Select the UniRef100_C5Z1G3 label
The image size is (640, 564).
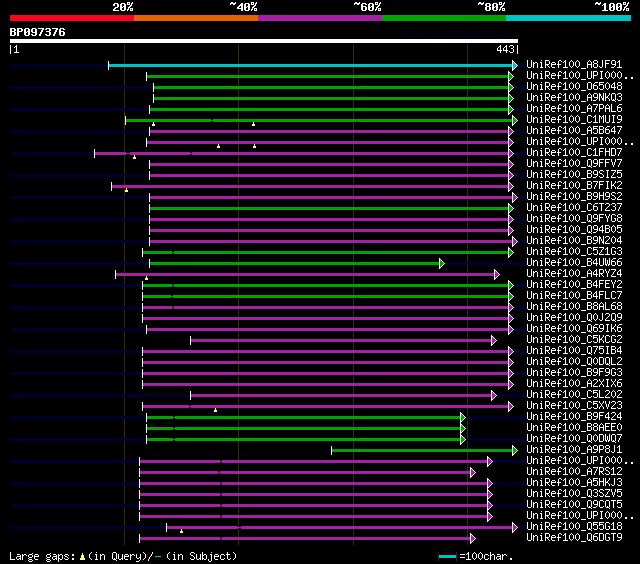[x=574, y=252]
